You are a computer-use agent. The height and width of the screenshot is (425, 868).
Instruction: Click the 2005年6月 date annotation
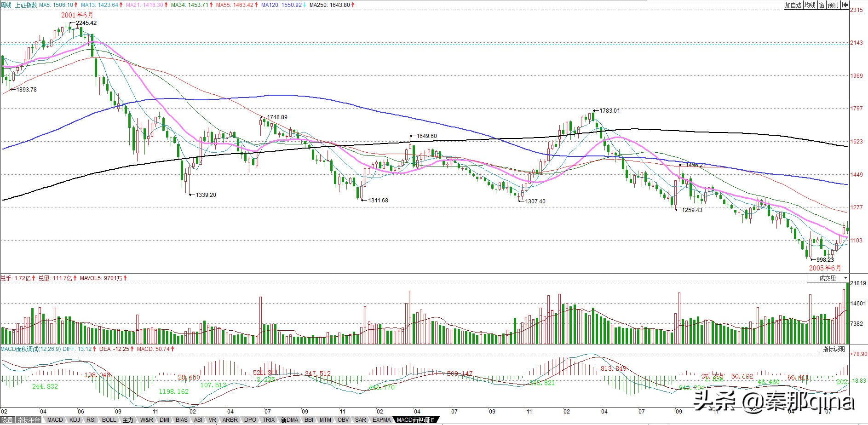click(825, 268)
